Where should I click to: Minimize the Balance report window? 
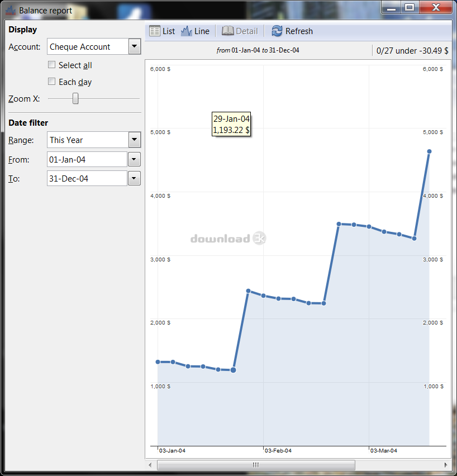(392, 7)
